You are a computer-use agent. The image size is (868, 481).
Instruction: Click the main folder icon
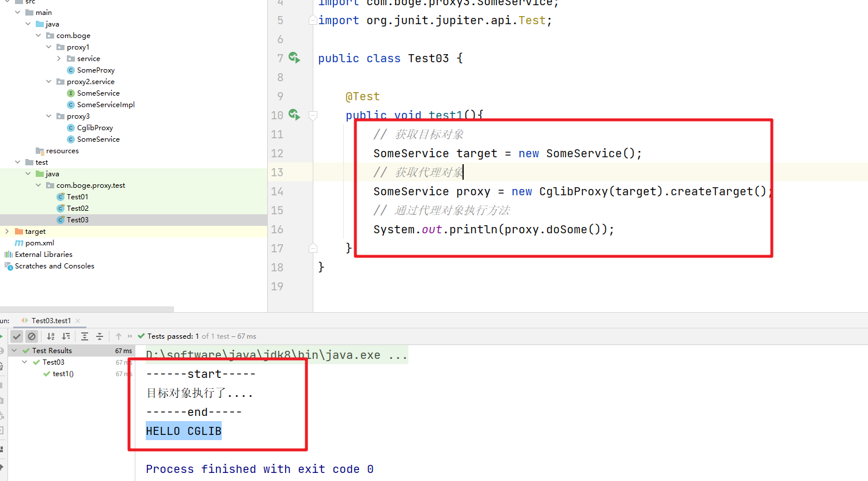(29, 12)
